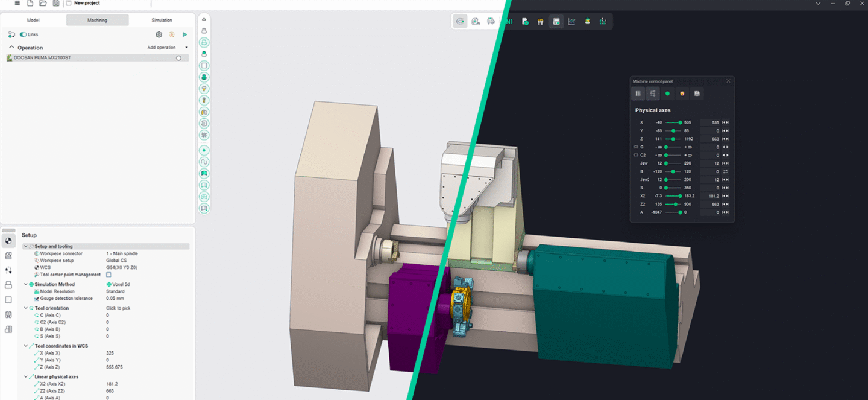Switch to the Model tab
The width and height of the screenshot is (868, 400).
(x=34, y=20)
